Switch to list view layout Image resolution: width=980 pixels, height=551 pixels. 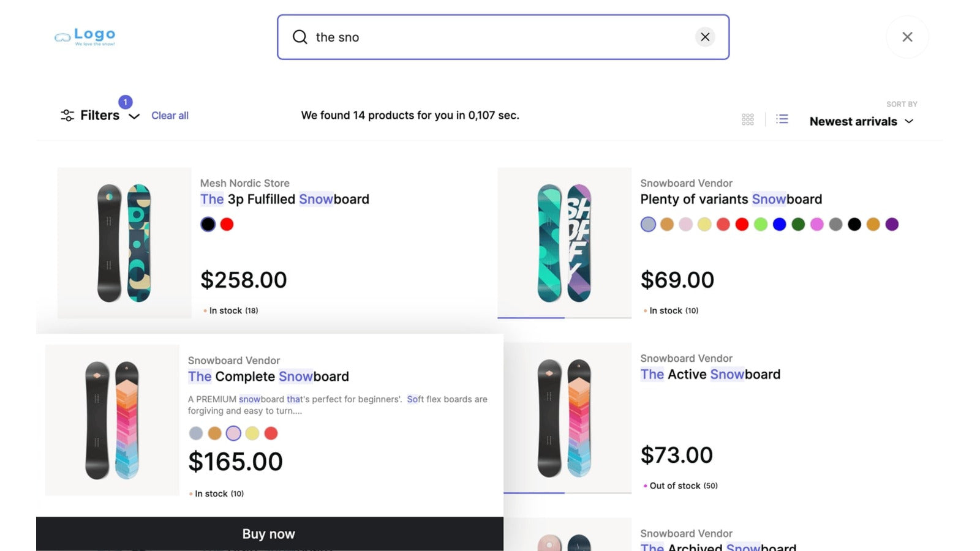coord(782,119)
